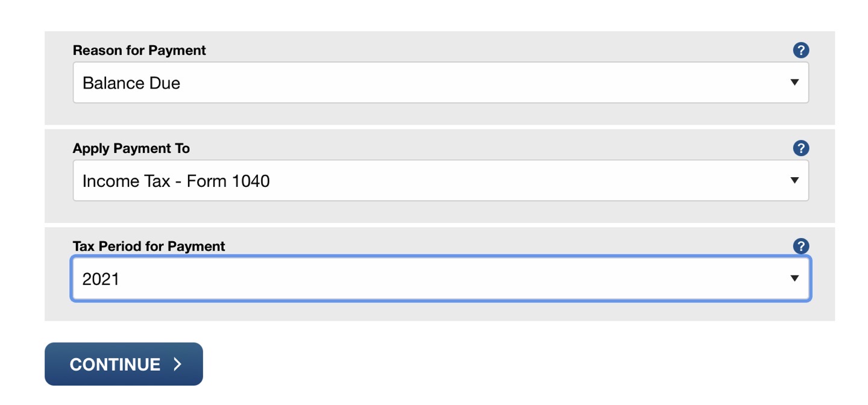
Task: Select the Income Tax - Form 1040 text
Action: pyautogui.click(x=176, y=181)
